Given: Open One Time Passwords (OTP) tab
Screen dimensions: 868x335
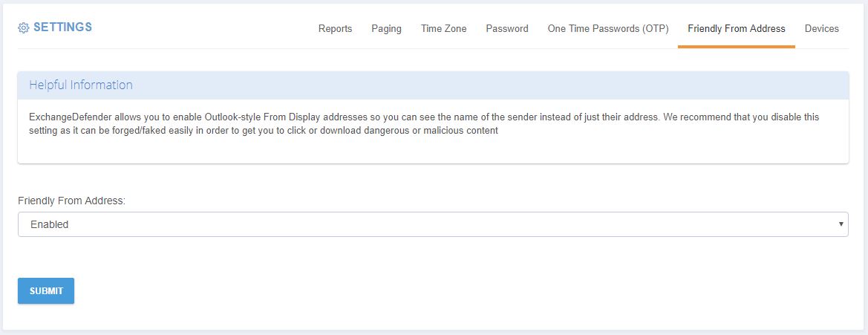Looking at the screenshot, I should [x=608, y=29].
